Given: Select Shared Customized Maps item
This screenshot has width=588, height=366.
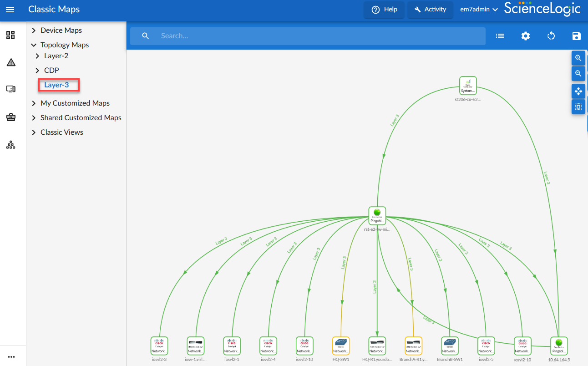Looking at the screenshot, I should [x=81, y=118].
